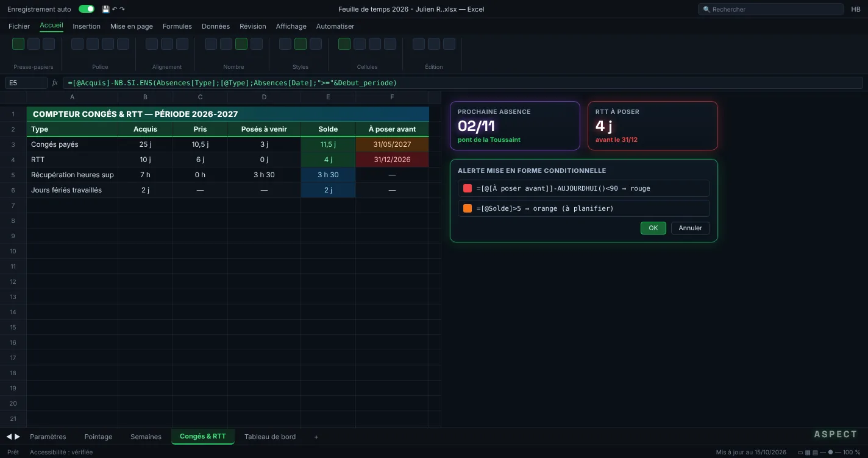Screen dimensions: 868x458
Task: Open the Formules ribbon tab
Action: [177, 26]
